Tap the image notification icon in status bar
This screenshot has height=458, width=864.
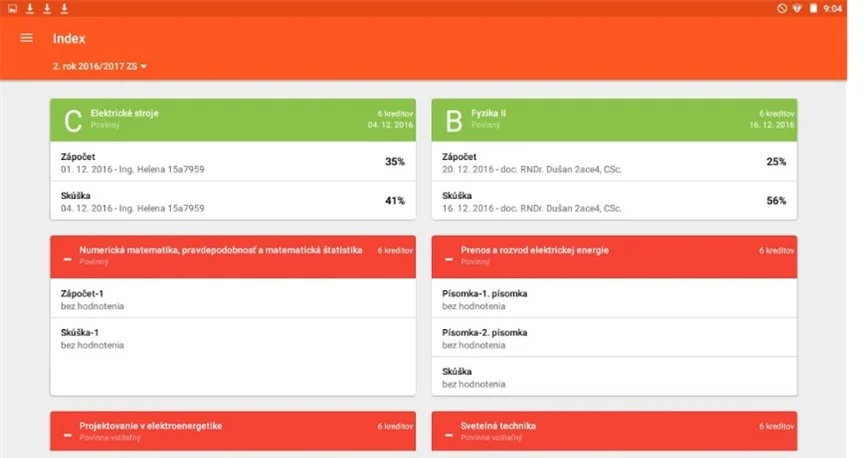click(x=13, y=8)
